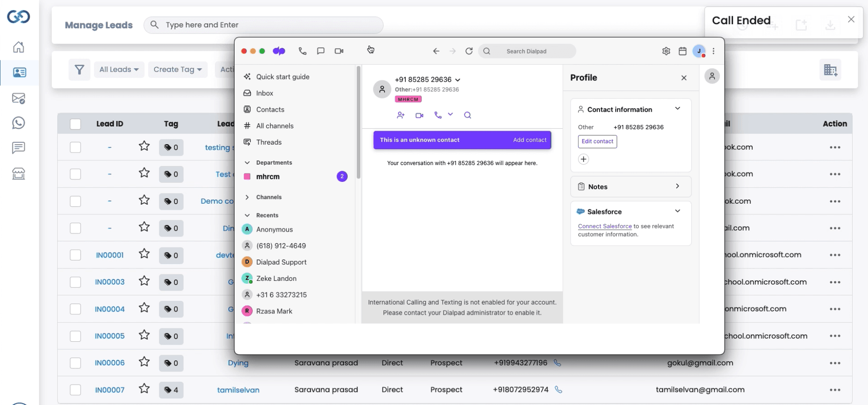Start a video meeting from Dialpad toolbar

(339, 51)
